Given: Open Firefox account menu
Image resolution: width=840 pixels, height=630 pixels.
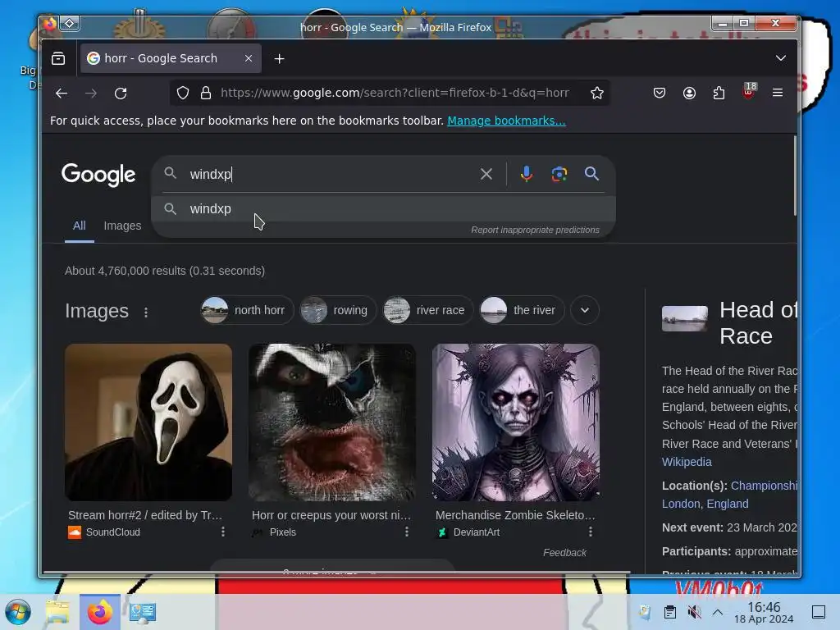Looking at the screenshot, I should pos(689,94).
